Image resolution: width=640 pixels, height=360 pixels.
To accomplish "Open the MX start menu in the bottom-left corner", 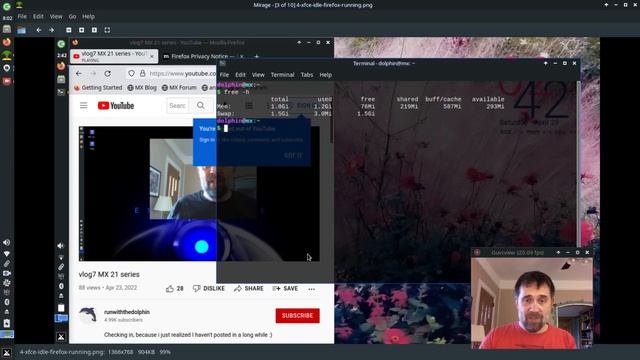I will tap(7, 353).
